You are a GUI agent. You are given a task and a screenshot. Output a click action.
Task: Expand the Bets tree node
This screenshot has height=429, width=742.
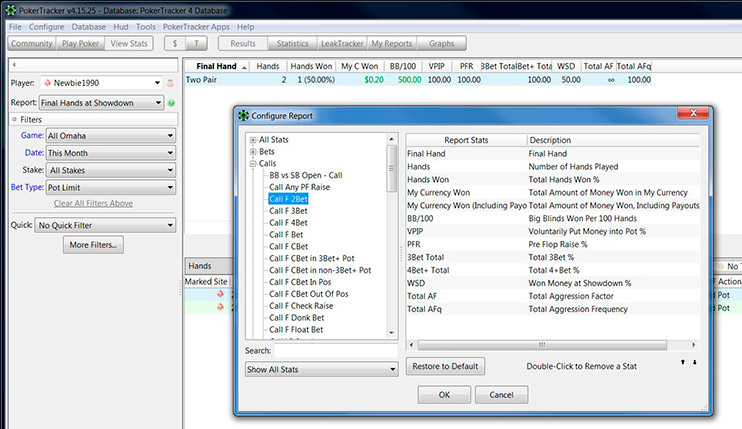pos(253,152)
